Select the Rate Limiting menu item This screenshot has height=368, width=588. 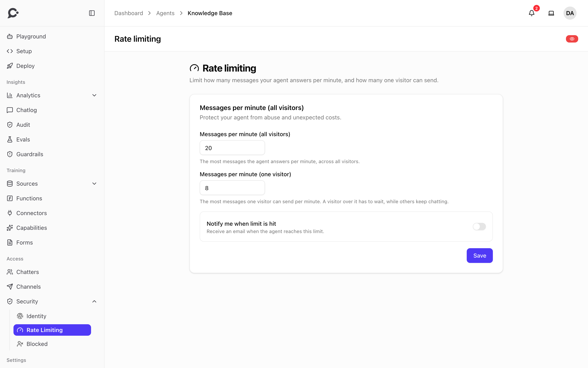tap(52, 330)
